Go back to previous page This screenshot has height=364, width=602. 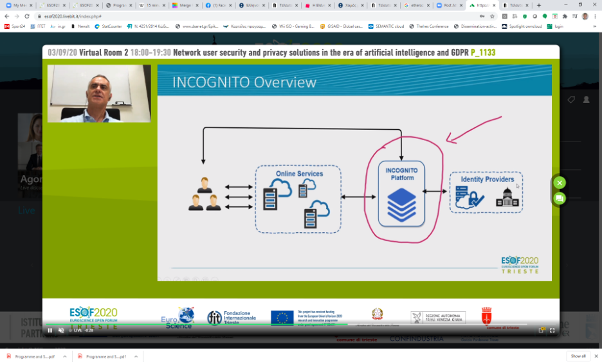coord(7,16)
